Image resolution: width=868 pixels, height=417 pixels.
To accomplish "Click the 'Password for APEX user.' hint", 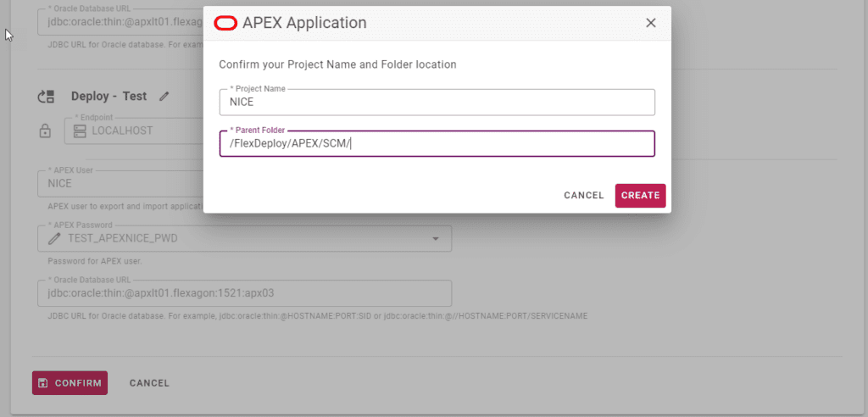I will 95,261.
